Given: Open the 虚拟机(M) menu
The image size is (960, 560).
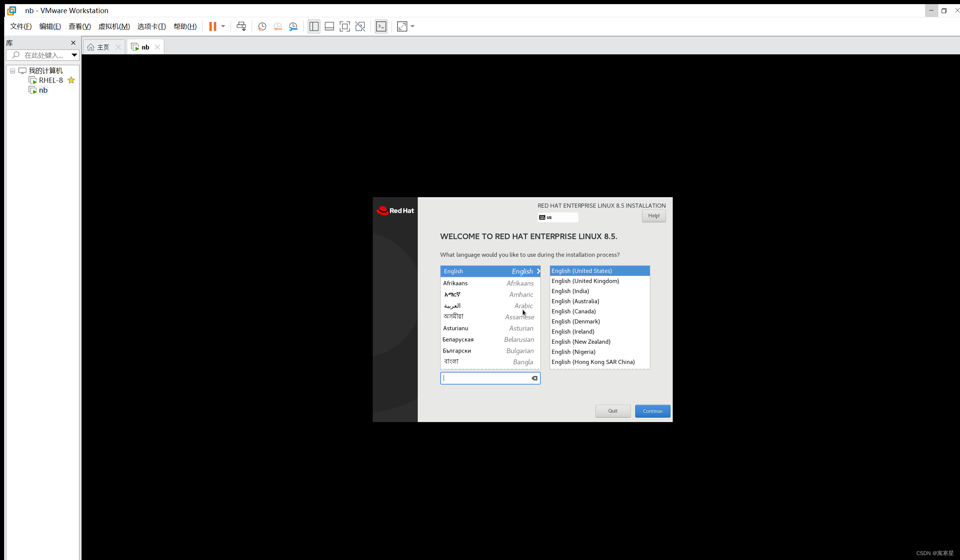Looking at the screenshot, I should (114, 26).
